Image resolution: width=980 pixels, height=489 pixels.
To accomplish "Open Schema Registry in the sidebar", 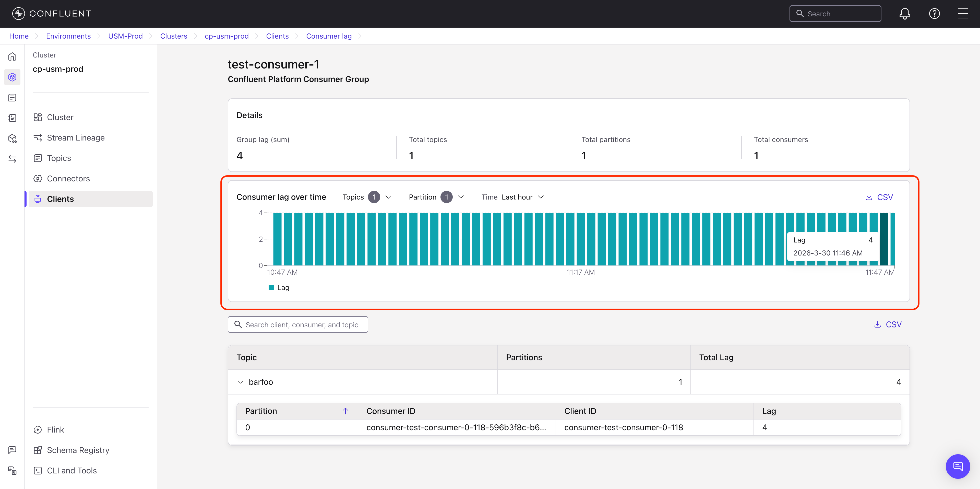I will tap(90, 450).
